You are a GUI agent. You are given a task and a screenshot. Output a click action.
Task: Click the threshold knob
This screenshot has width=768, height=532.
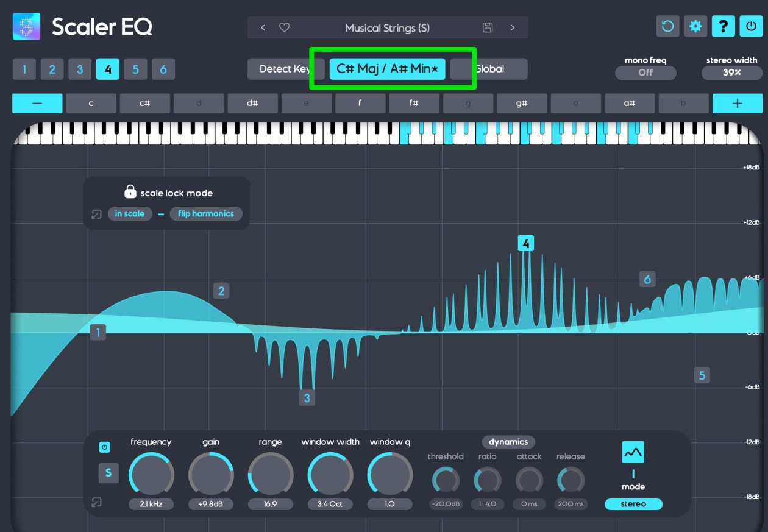[x=446, y=480]
